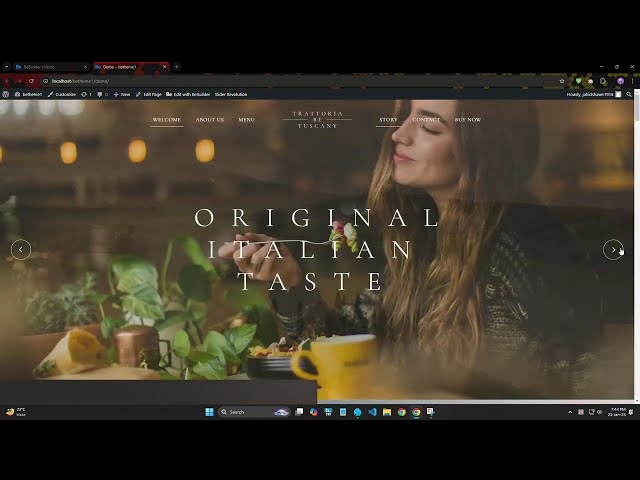
Task: Click the browser back button
Action: pos(7,81)
